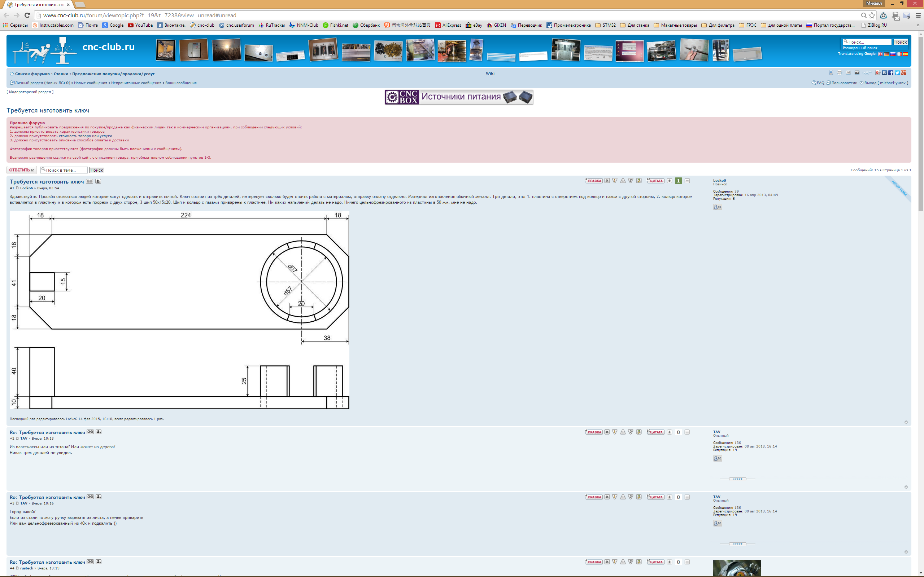The width and height of the screenshot is (924, 577).
Task: Share topic via Facebook icon
Action: coord(891,72)
